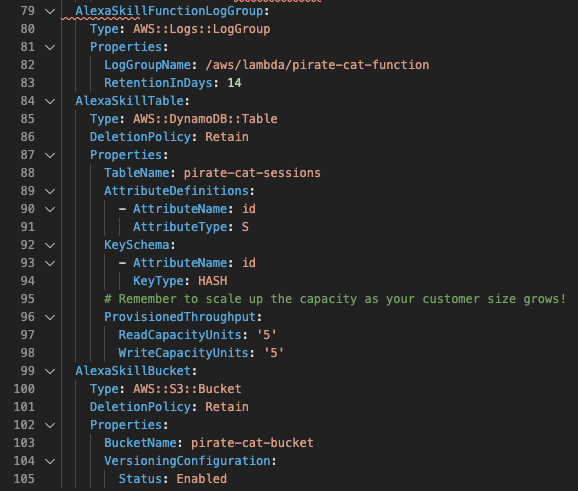Click WriteCapacityUnits value '5'
The width and height of the screenshot is (578, 491).
click(x=274, y=353)
